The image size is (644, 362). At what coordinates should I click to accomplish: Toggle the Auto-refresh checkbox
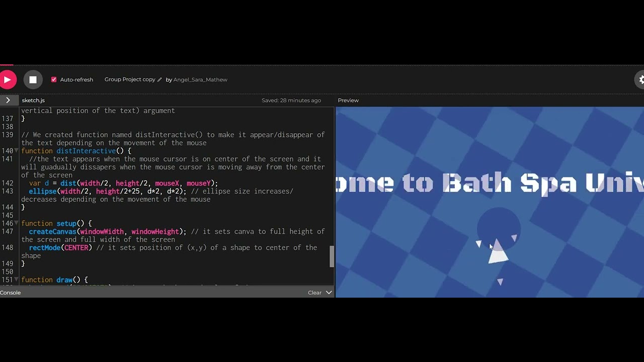pyautogui.click(x=54, y=79)
